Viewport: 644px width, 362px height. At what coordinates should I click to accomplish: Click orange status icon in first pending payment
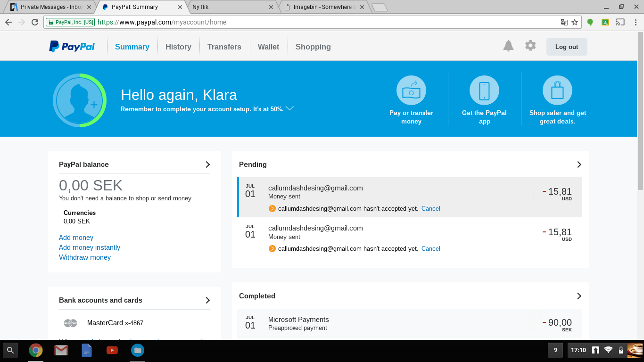point(272,208)
